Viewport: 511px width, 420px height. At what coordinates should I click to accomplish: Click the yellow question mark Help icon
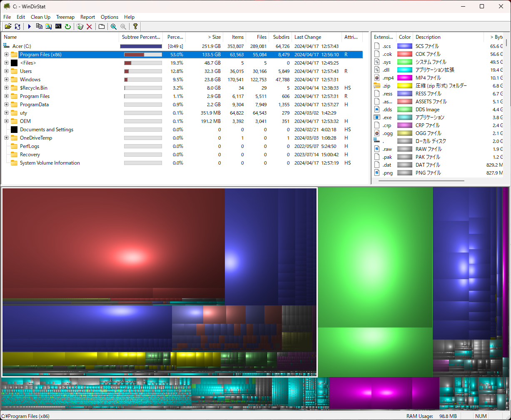point(135,27)
